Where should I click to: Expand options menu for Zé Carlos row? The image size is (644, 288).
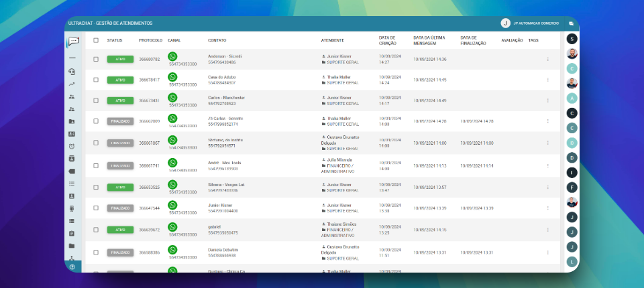coord(547,121)
